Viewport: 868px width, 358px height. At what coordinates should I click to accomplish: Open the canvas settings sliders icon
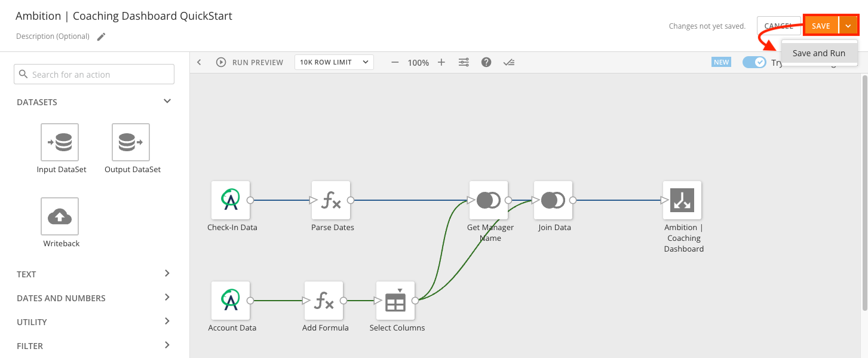(464, 62)
